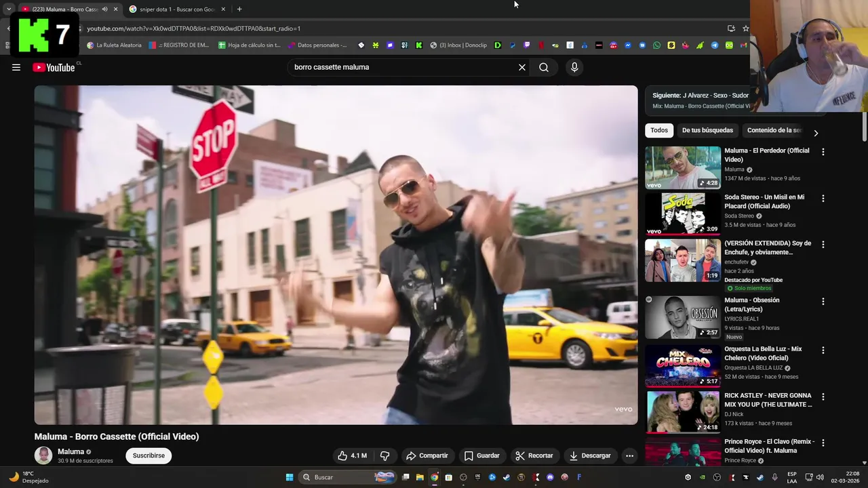Click Descargar download button
The width and height of the screenshot is (868, 488).
point(590,455)
